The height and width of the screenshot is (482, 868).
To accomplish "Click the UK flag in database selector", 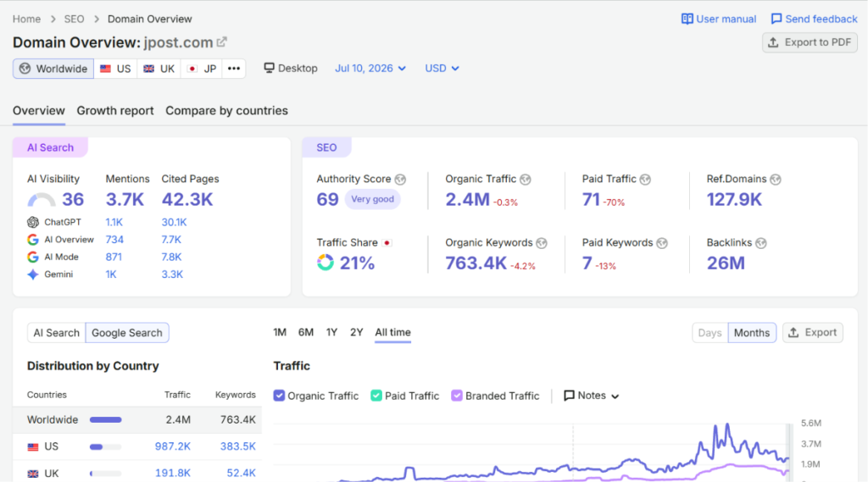I will (149, 69).
